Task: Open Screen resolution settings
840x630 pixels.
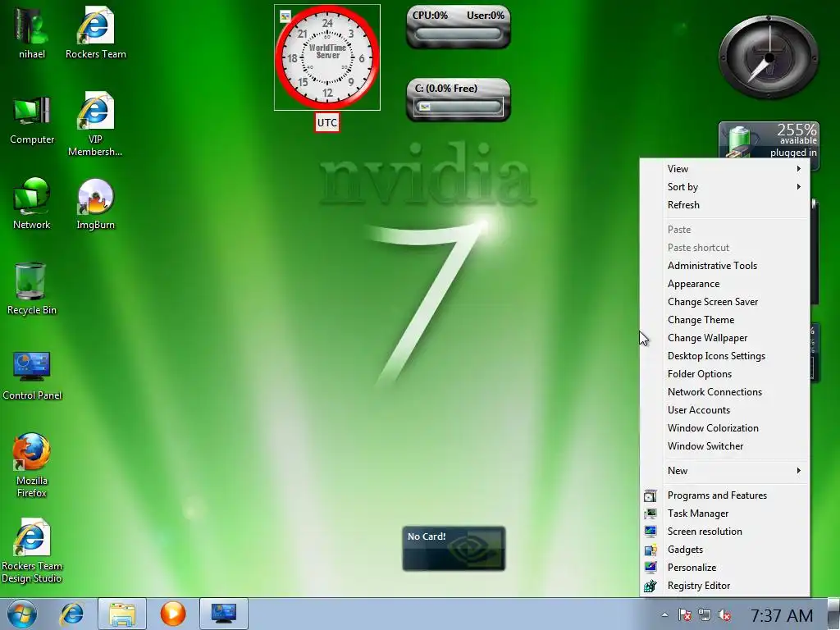Action: (725, 532)
